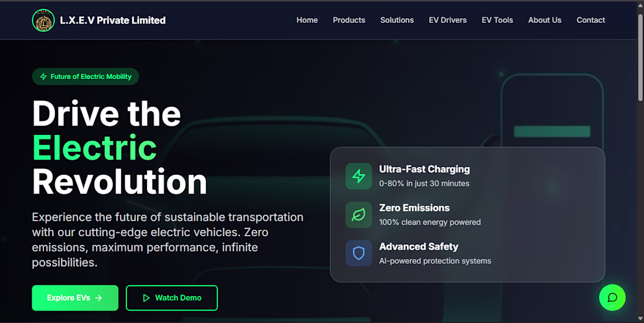Click the arrow icon in Explore EVs
The height and width of the screenshot is (323, 644).
98,298
